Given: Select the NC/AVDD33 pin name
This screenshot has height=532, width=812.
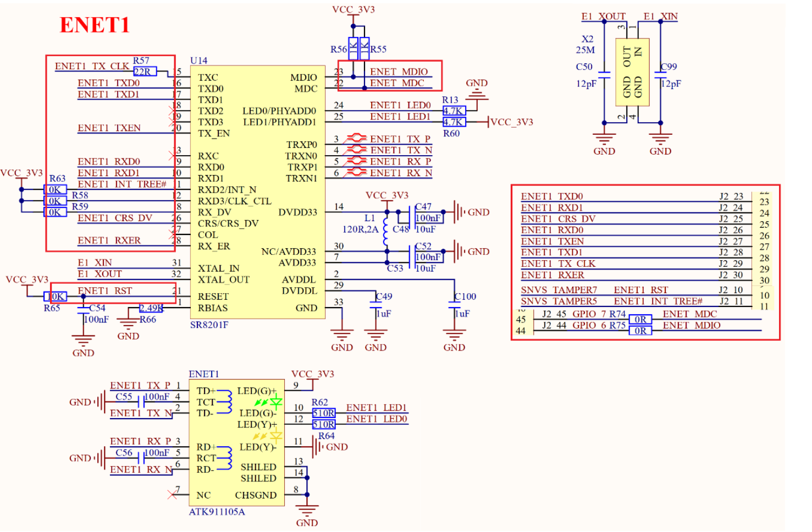Looking at the screenshot, I should pyautogui.click(x=289, y=251).
